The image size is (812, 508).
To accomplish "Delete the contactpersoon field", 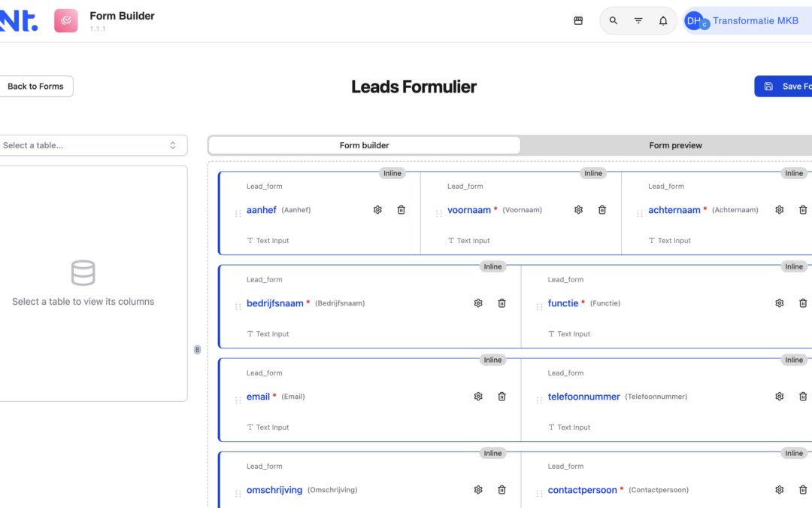I will pos(803,490).
